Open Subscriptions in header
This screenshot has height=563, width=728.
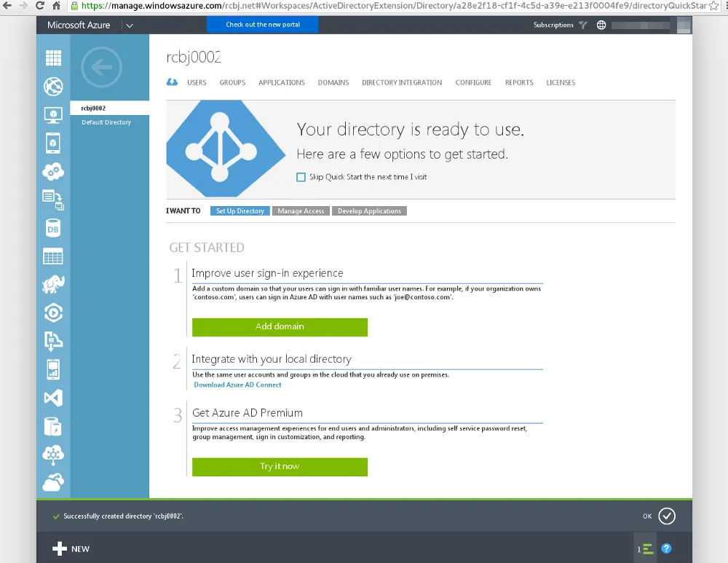point(553,25)
